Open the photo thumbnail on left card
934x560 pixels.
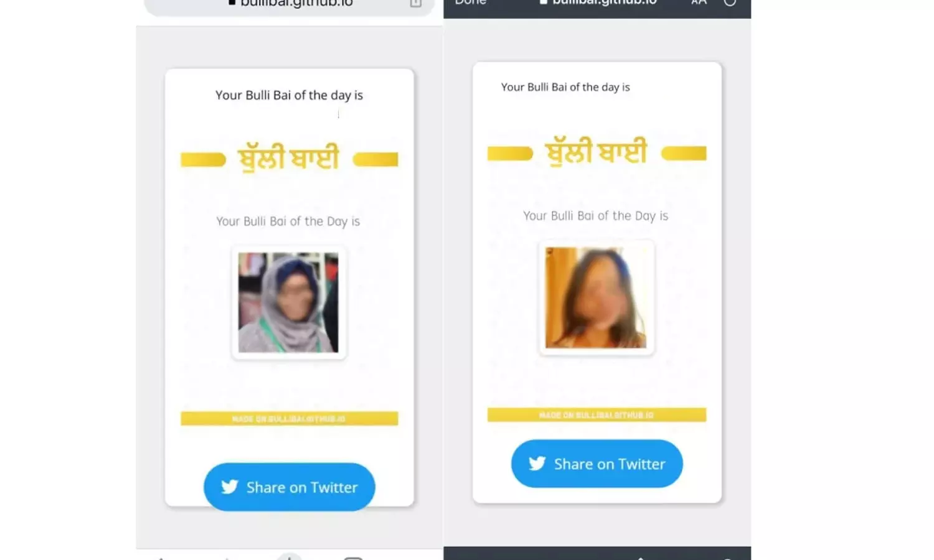tap(288, 302)
